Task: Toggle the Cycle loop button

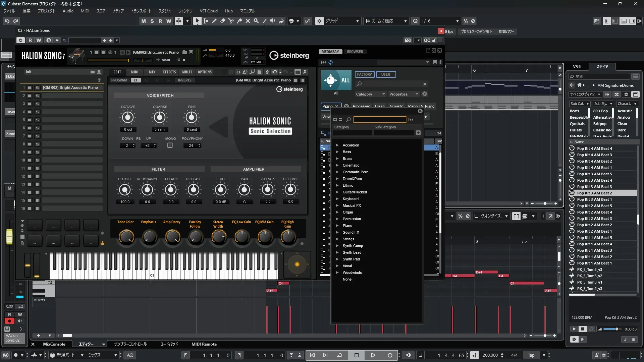Action: point(339,355)
